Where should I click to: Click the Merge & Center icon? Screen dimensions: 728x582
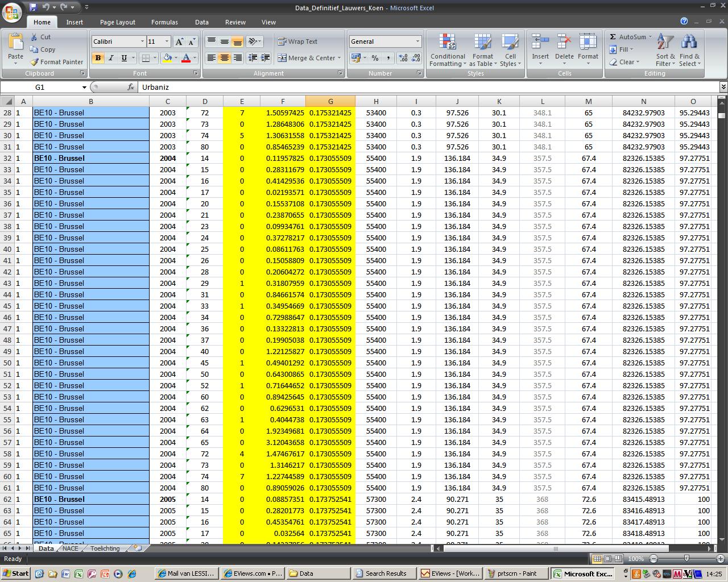283,58
